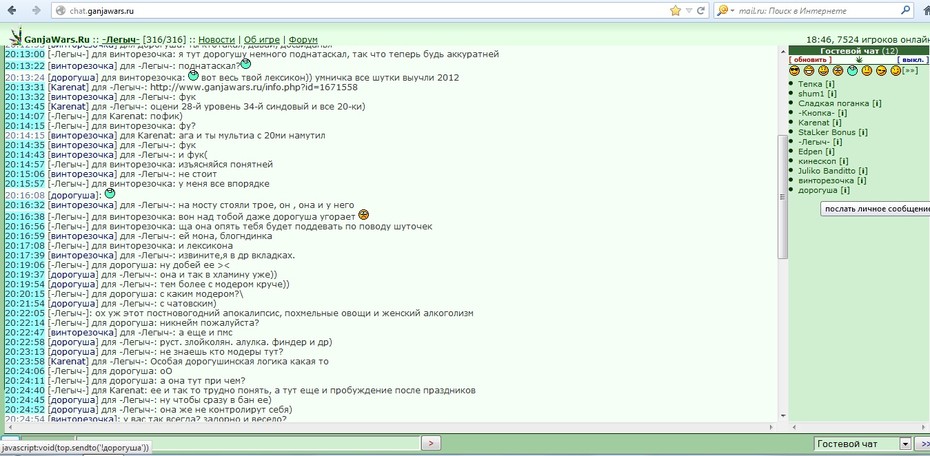
Task: Open the -Легыч- profile link in header
Action: [x=121, y=40]
